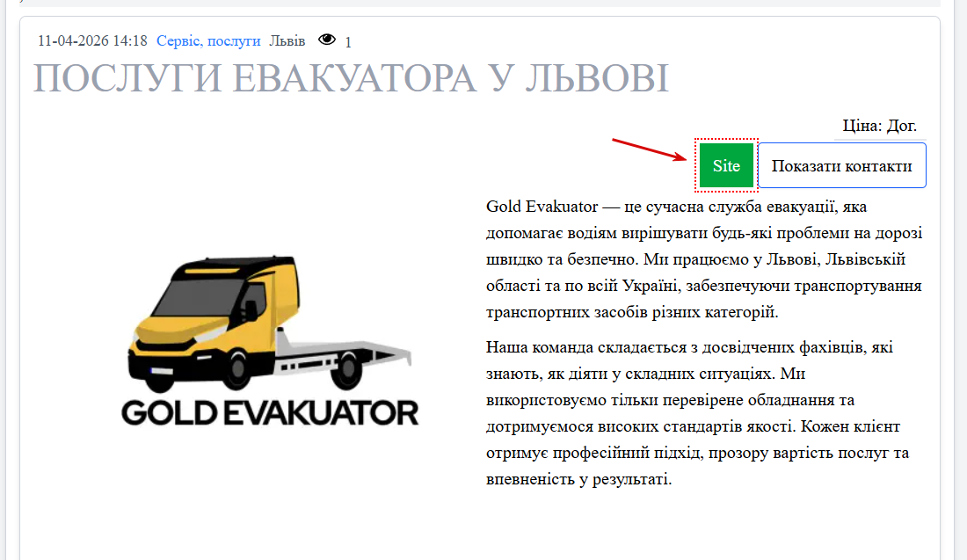This screenshot has width=967, height=560.
Task: Click the green Site button
Action: (726, 165)
